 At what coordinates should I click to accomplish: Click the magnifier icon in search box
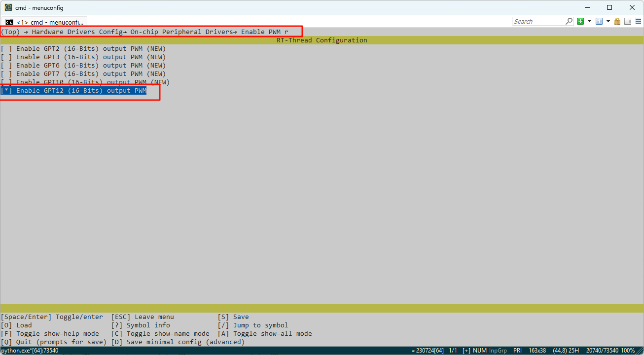coord(569,21)
